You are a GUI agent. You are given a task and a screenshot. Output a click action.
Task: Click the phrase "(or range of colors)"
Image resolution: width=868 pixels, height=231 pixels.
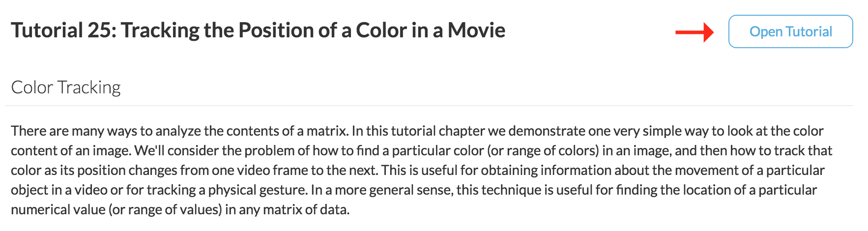point(543,150)
